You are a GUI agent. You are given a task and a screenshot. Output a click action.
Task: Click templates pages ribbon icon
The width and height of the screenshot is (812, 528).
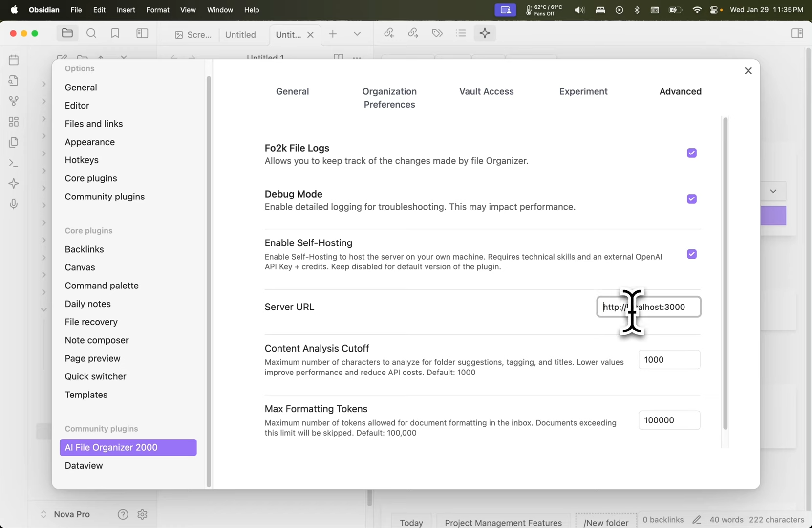[x=14, y=142]
